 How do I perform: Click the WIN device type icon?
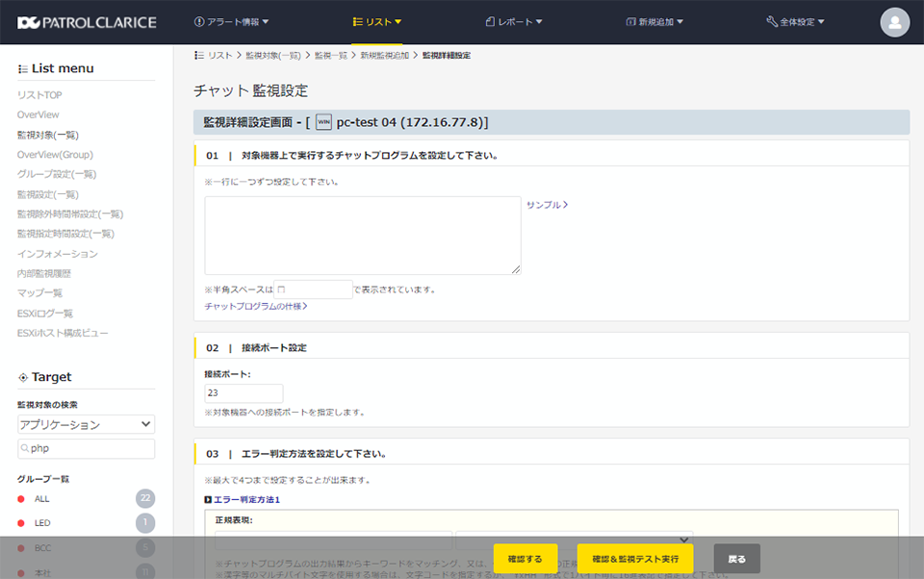tap(323, 122)
